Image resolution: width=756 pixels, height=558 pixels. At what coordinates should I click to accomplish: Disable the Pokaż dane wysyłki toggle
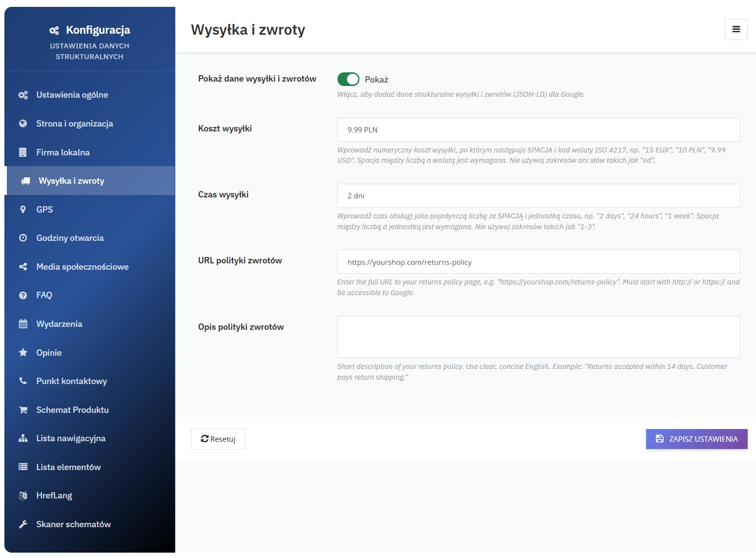tap(348, 79)
